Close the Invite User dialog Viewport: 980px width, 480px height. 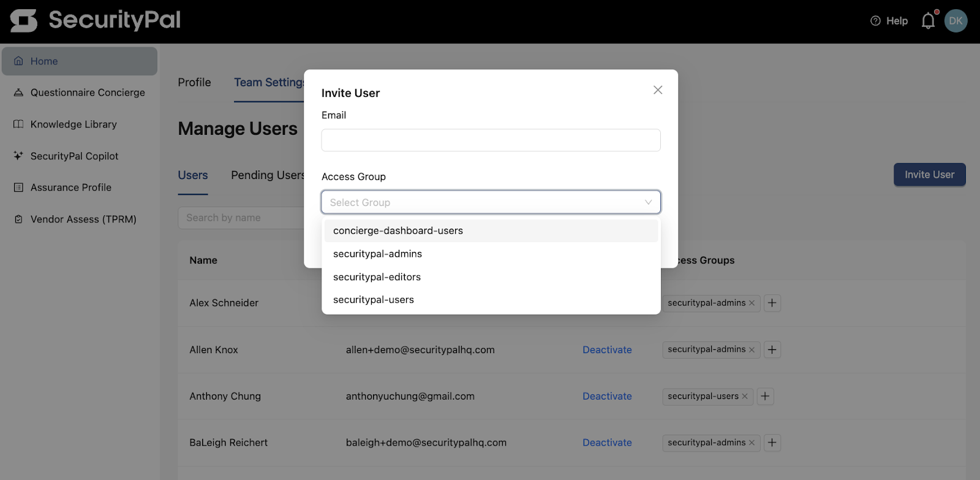click(658, 90)
